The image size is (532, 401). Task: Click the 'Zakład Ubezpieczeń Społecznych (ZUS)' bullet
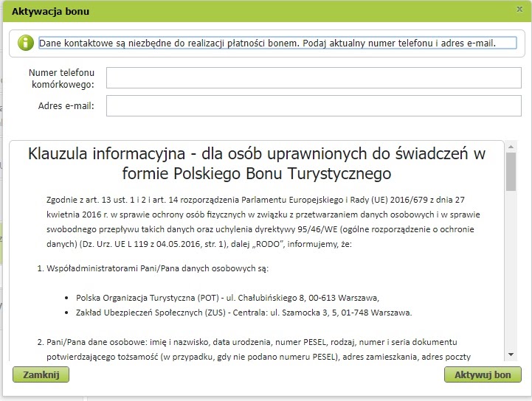[x=243, y=313]
